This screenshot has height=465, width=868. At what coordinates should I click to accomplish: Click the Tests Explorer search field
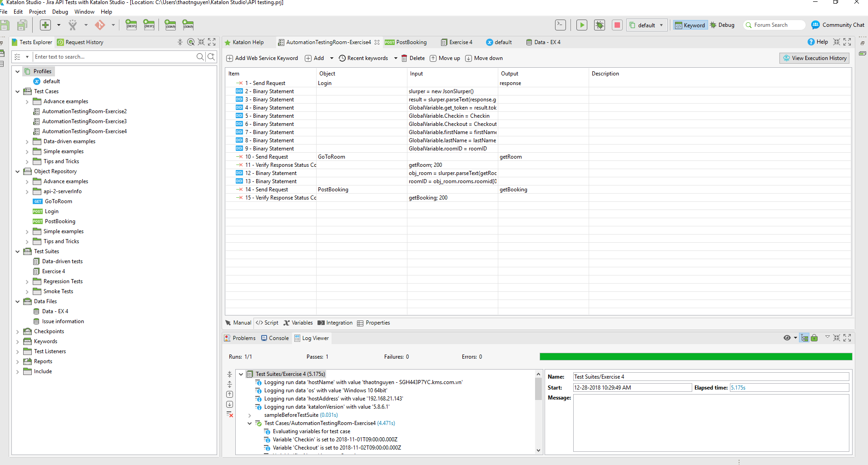coord(114,57)
